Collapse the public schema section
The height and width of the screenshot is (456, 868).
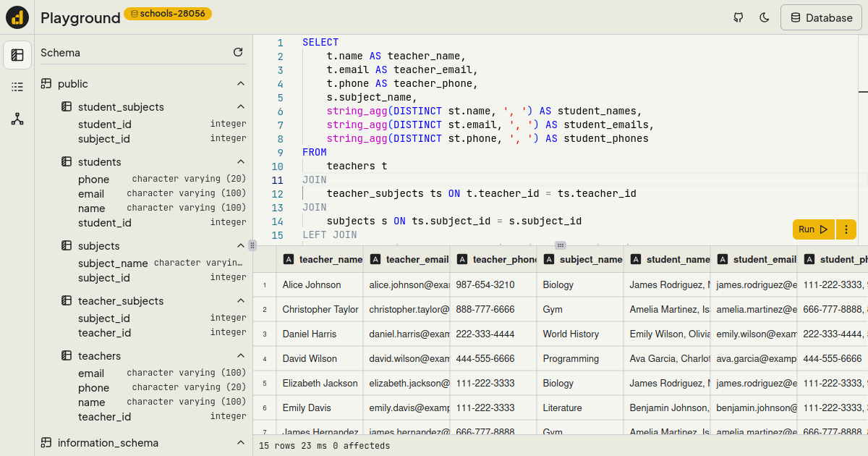pos(241,83)
